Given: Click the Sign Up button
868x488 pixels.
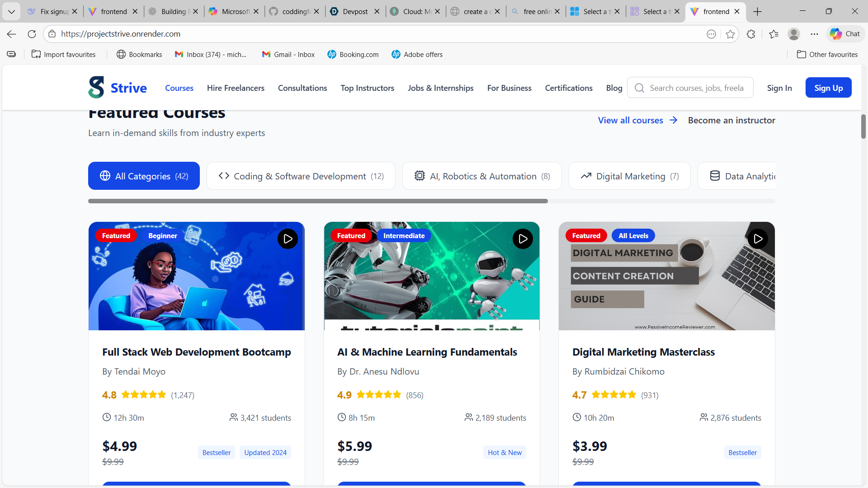Looking at the screenshot, I should (828, 88).
